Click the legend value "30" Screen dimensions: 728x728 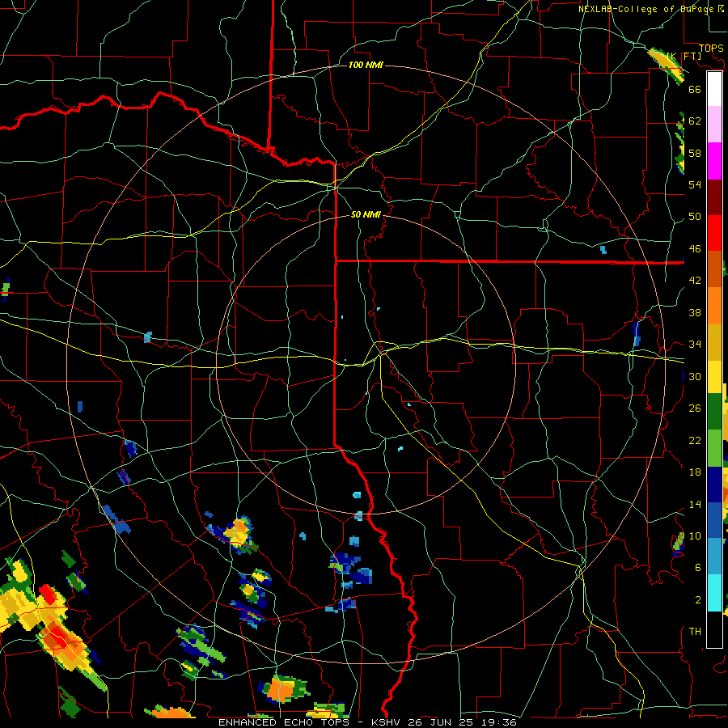pos(695,376)
